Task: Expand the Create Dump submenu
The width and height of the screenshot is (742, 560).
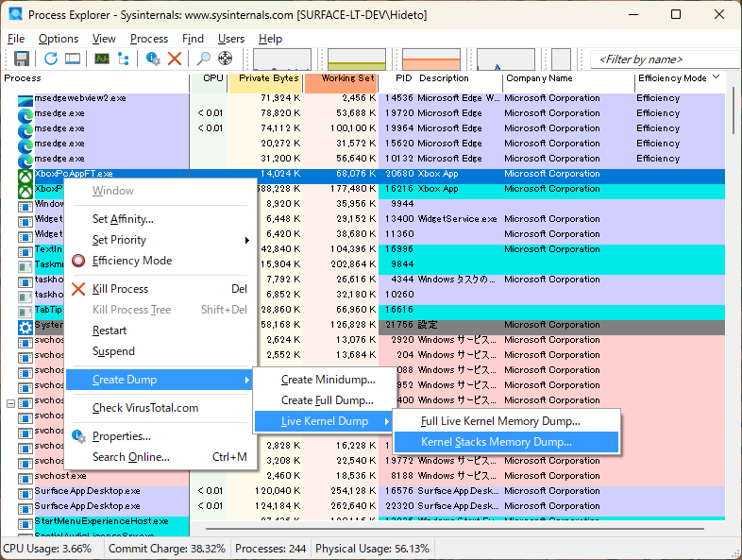Action: (160, 380)
